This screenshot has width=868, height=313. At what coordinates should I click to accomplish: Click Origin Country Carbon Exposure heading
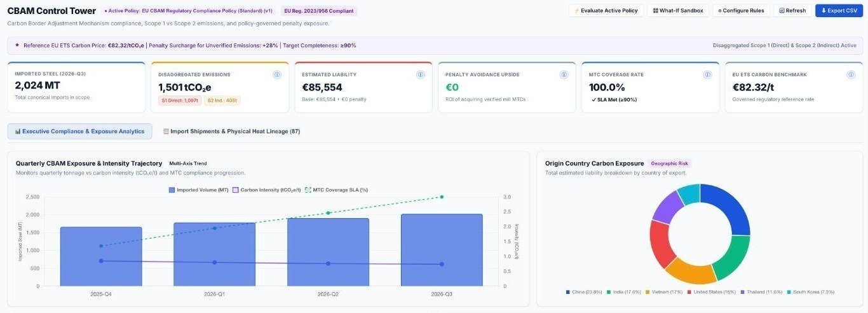[594, 163]
